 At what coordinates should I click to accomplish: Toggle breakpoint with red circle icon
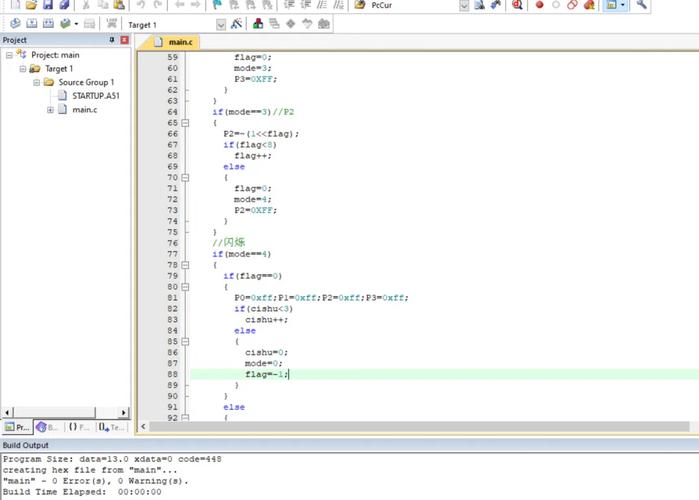pyautogui.click(x=539, y=5)
